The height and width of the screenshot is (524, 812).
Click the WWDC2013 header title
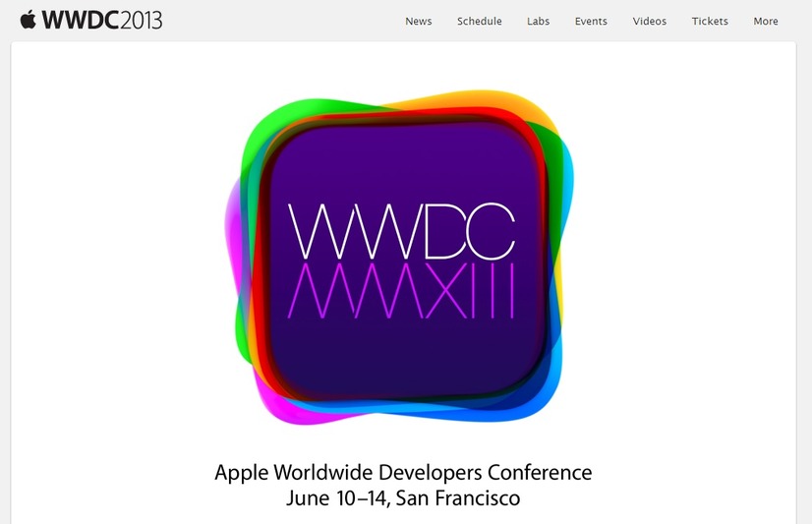(x=102, y=21)
